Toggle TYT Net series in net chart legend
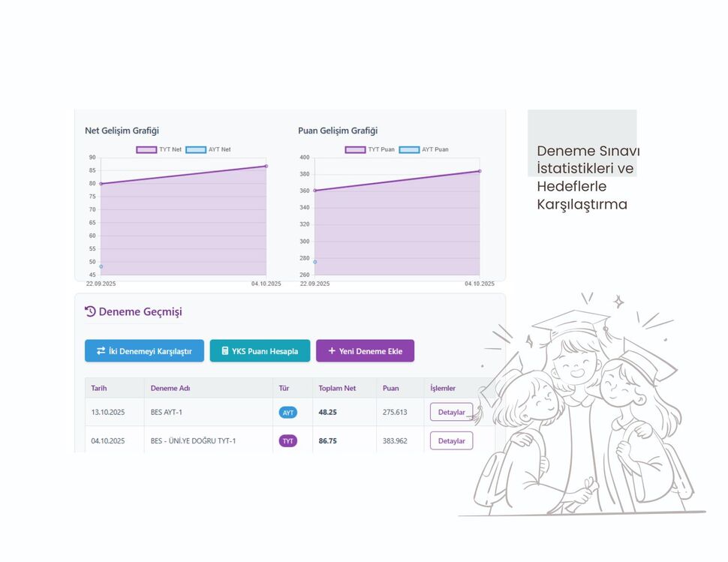Image resolution: width=728 pixels, height=562 pixels. [159, 149]
